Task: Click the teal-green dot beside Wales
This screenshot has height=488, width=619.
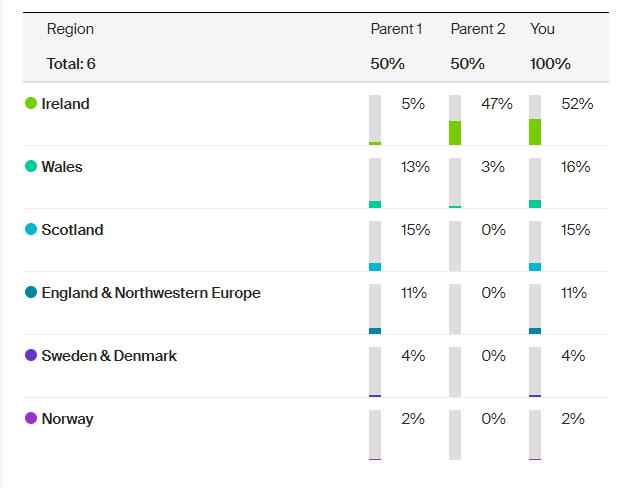Action: point(31,167)
